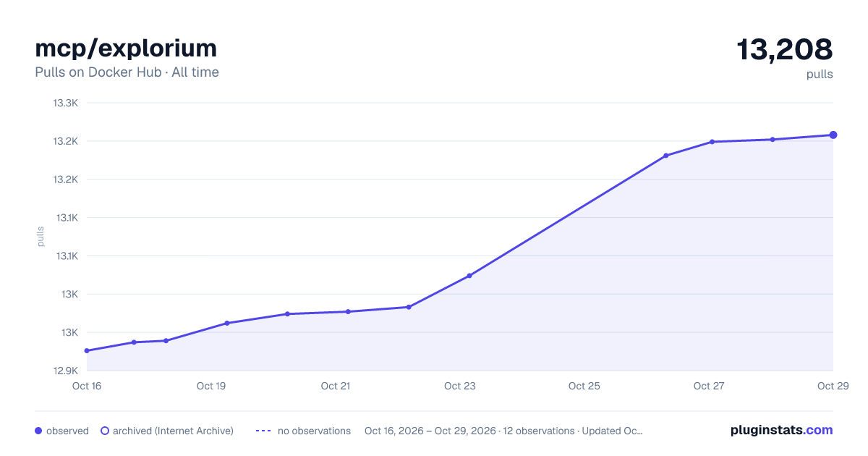Image resolution: width=868 pixels, height=456 pixels.
Task: Click the '12 observations' date range footer text
Action: point(503,431)
